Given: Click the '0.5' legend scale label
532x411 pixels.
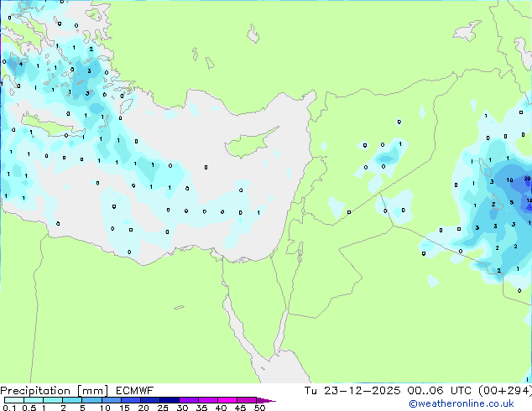Looking at the screenshot, I should coord(29,408).
